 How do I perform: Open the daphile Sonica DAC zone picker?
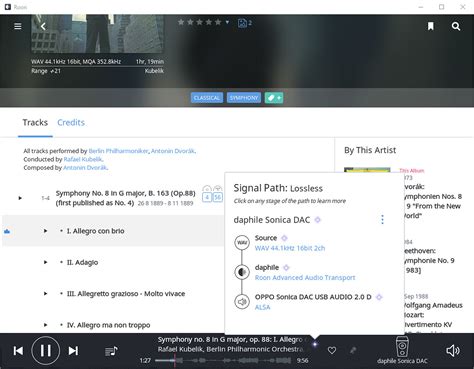tap(402, 351)
